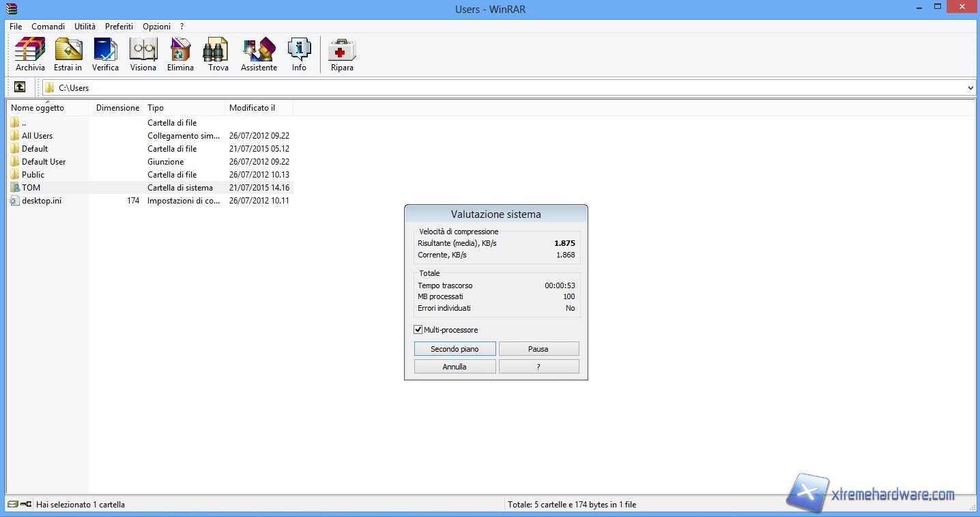980x517 pixels.
Task: Click the Elimina toolbar icon
Action: click(179, 55)
